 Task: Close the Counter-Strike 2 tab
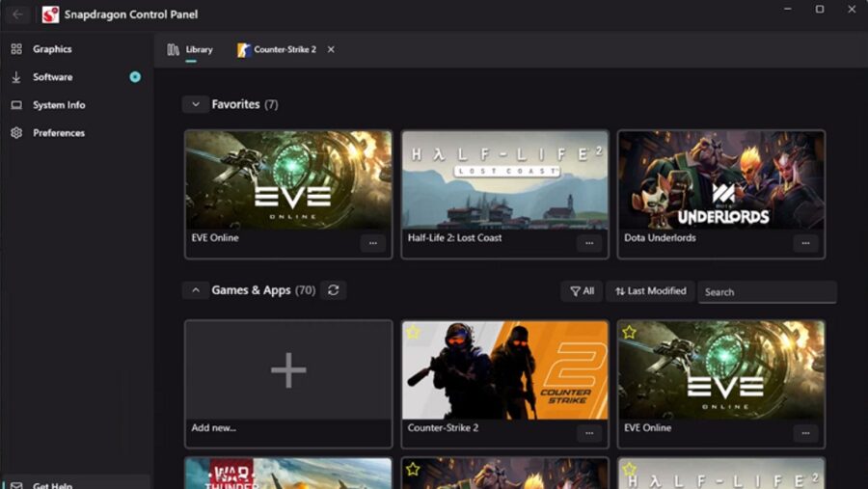331,49
